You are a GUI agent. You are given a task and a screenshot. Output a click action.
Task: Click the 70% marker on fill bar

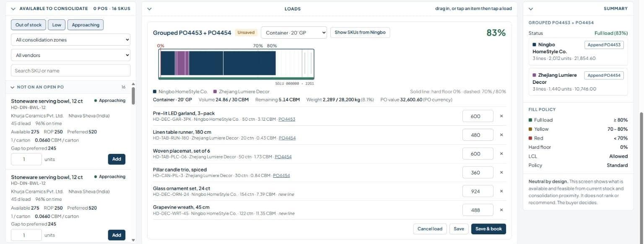click(x=258, y=46)
